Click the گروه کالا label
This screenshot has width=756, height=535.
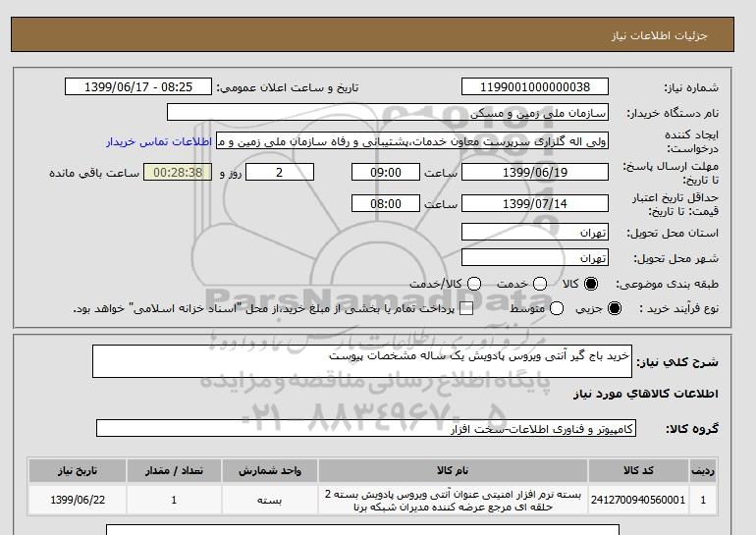[692, 428]
